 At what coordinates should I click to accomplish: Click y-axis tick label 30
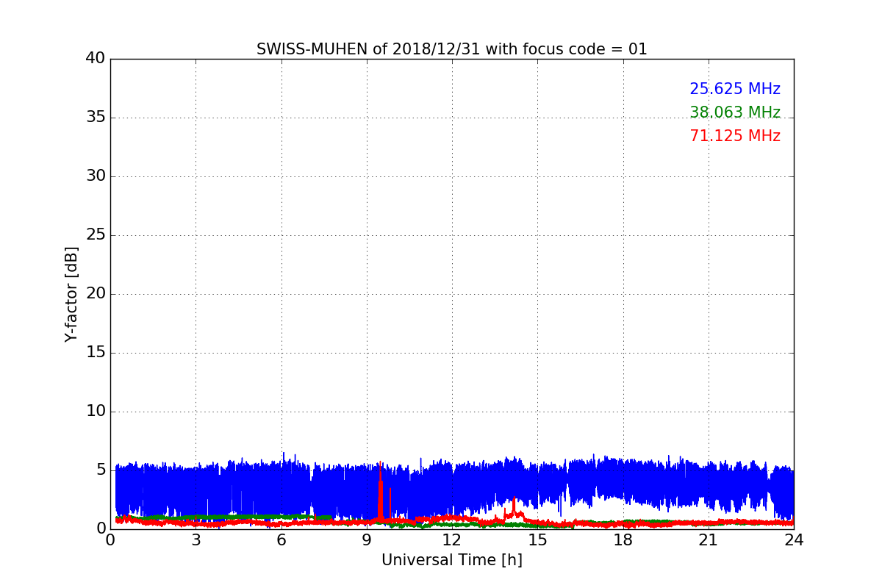click(96, 176)
